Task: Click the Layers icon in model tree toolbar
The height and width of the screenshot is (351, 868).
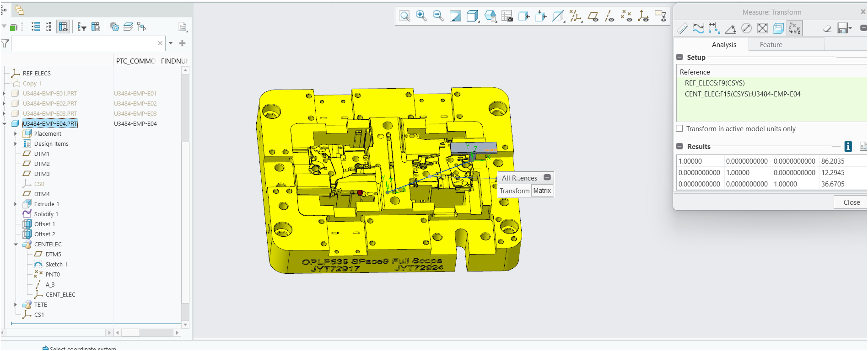Action: (128, 27)
